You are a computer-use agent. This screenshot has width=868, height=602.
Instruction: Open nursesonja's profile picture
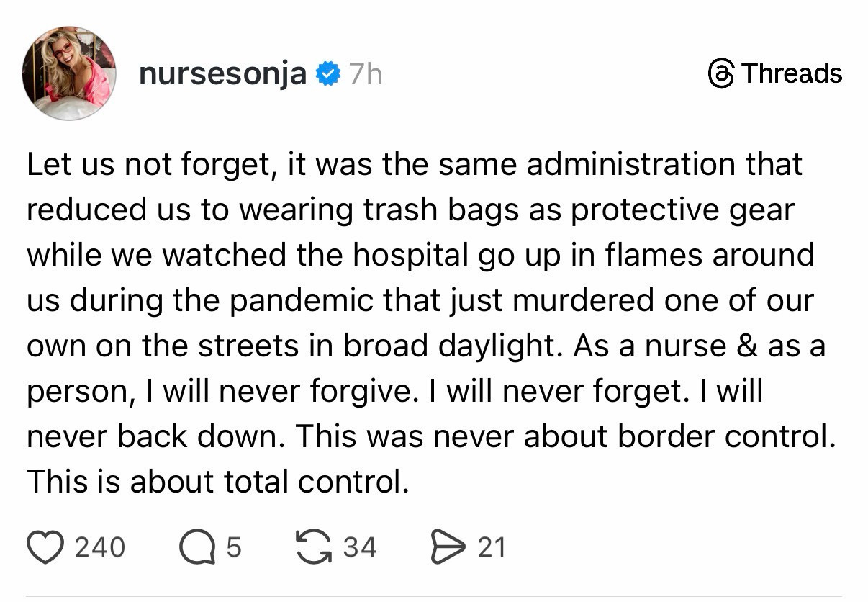click(x=69, y=74)
